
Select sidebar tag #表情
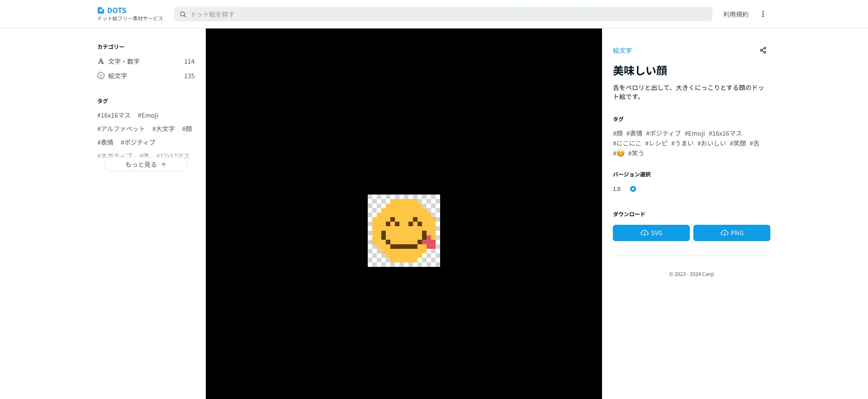pos(105,142)
